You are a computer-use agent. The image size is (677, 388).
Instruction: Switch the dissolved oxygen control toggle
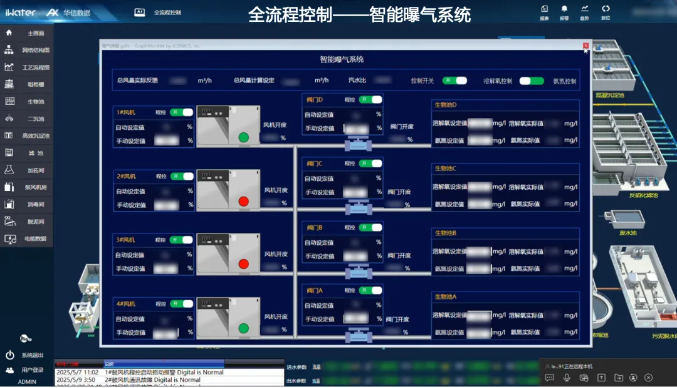531,81
